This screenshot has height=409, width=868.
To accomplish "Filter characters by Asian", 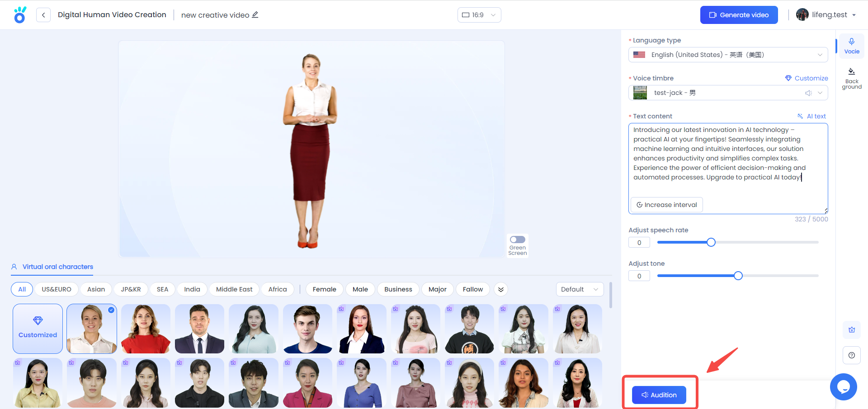I will [x=96, y=289].
